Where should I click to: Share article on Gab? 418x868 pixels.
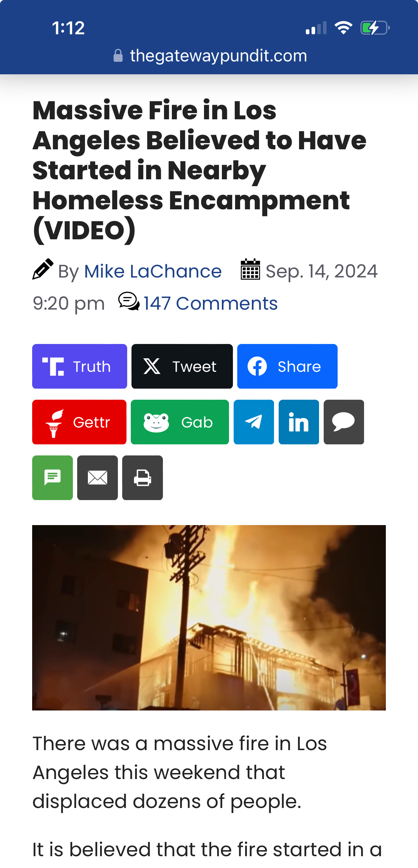(x=180, y=422)
